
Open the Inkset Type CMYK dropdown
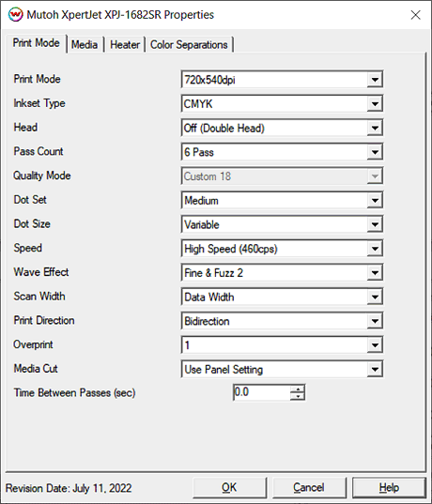(282, 104)
